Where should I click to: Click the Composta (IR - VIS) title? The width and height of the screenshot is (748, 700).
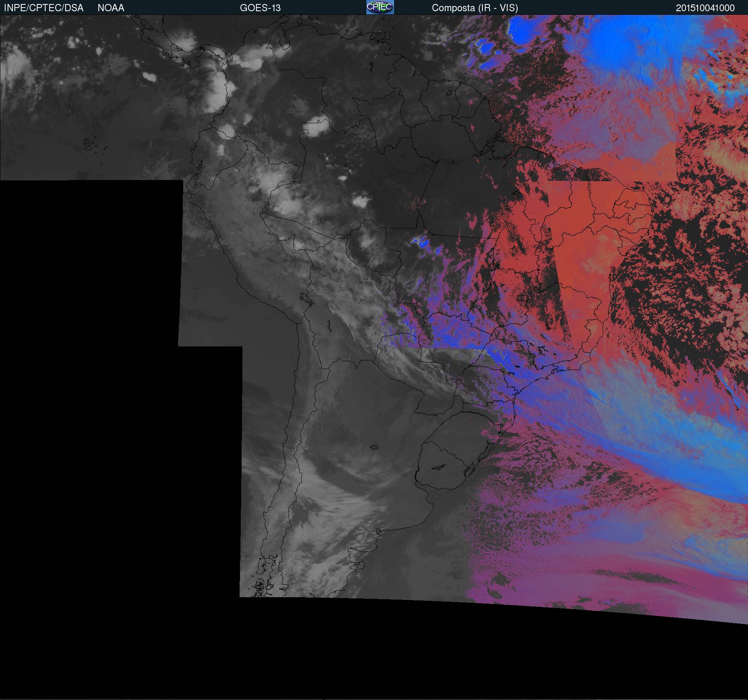pyautogui.click(x=475, y=8)
